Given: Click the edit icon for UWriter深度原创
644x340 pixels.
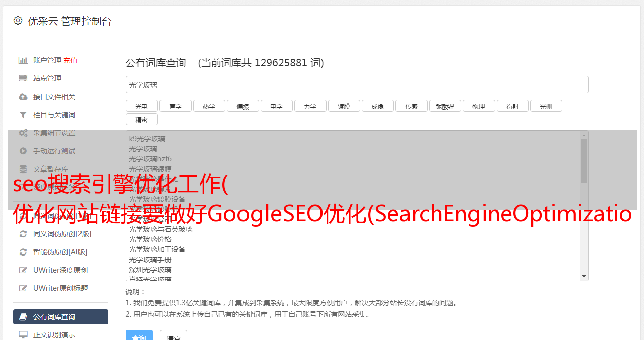Looking at the screenshot, I should (23, 270).
